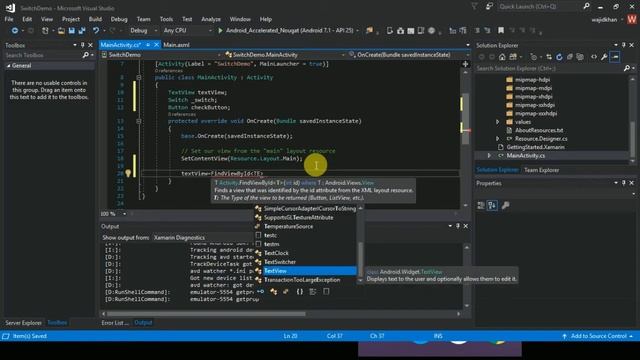The image size is (640, 360).
Task: Click the Refresh icon in Solution Explorer toolbar
Action: tap(559, 57)
